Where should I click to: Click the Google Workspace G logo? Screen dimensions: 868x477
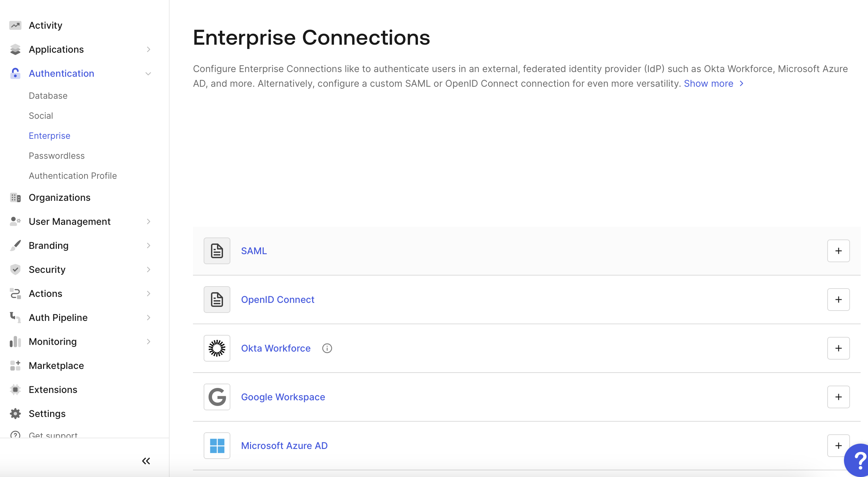pyautogui.click(x=217, y=397)
